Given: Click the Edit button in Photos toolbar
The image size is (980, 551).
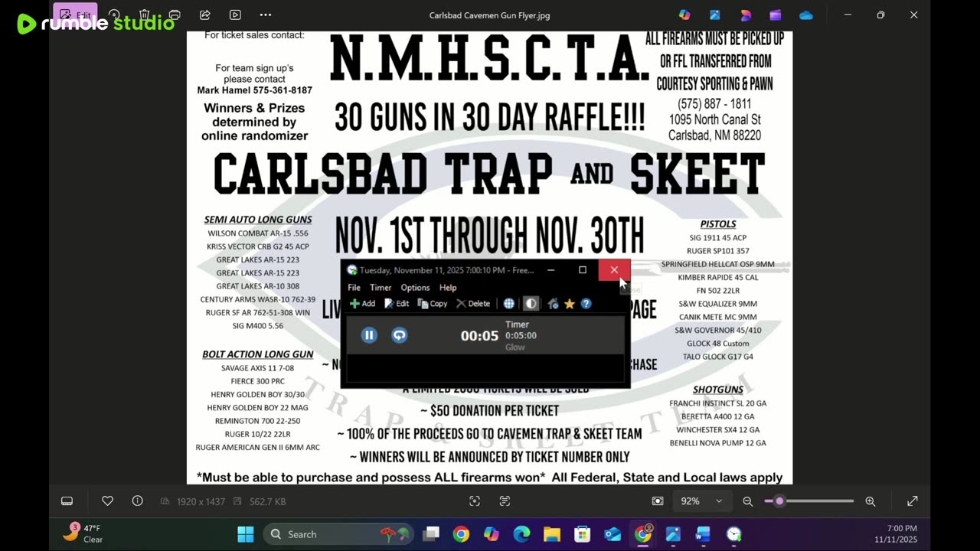Looking at the screenshot, I should pyautogui.click(x=75, y=15).
